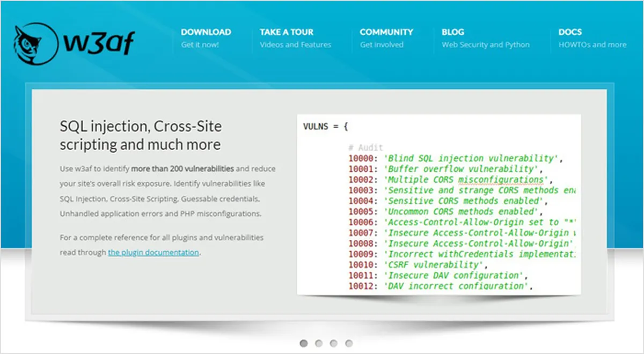644x354 pixels.
Task: Open the COMMUNITY menu item
Action: click(x=386, y=32)
